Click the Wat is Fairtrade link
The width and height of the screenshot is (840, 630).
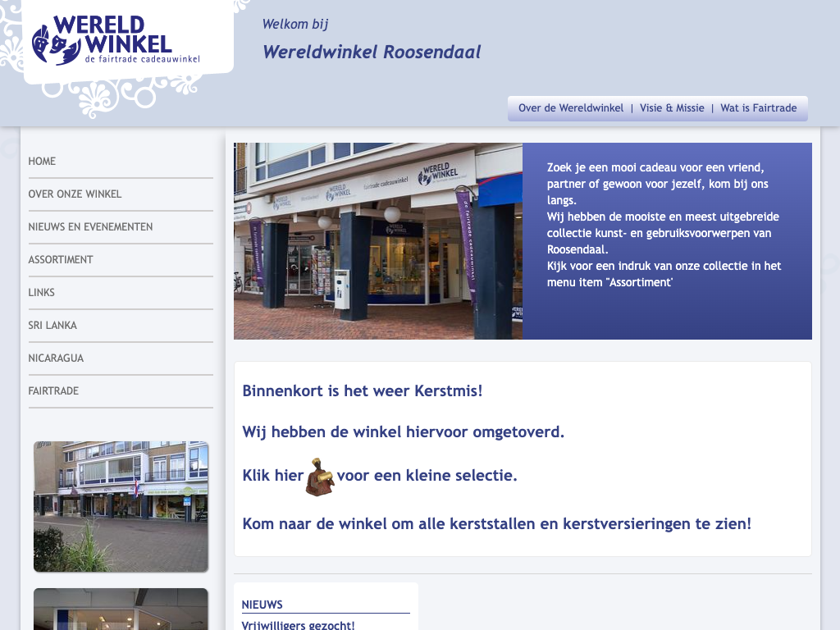click(x=758, y=108)
